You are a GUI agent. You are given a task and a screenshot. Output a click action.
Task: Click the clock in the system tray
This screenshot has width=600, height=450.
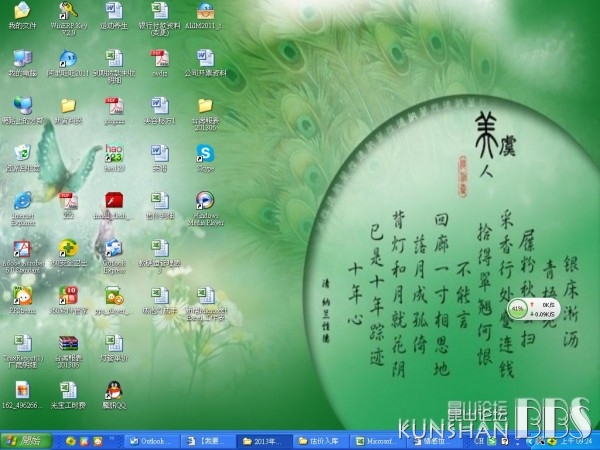coord(576,441)
